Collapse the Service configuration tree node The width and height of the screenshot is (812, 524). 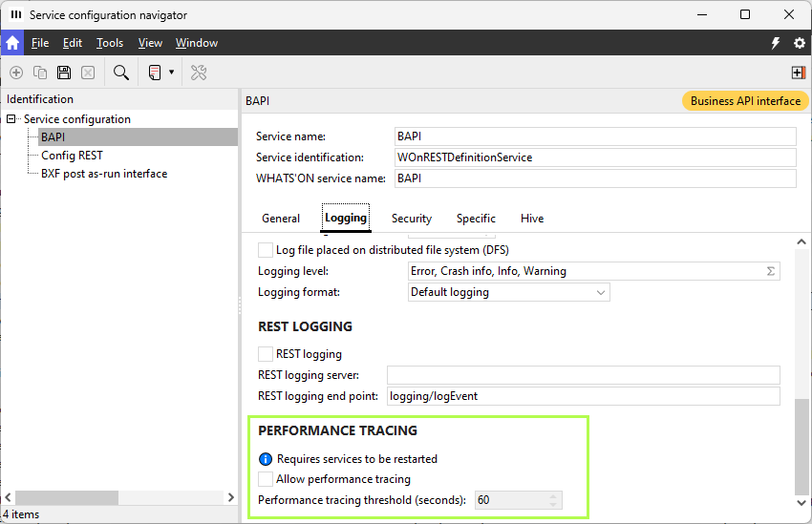click(x=11, y=119)
